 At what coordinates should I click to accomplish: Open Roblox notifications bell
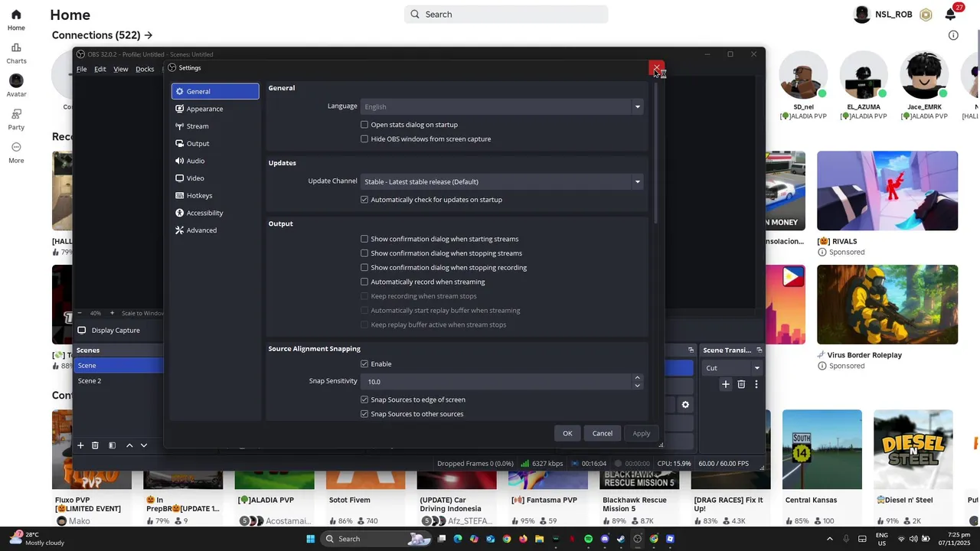950,15
